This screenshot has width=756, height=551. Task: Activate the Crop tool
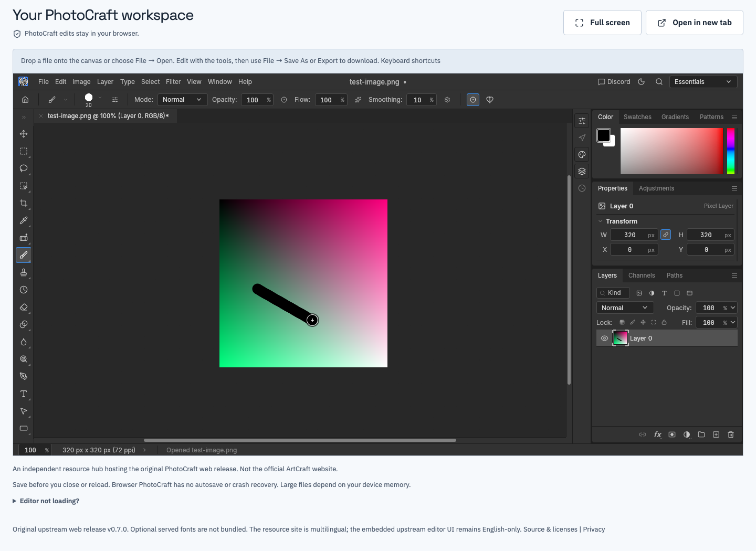(x=24, y=203)
